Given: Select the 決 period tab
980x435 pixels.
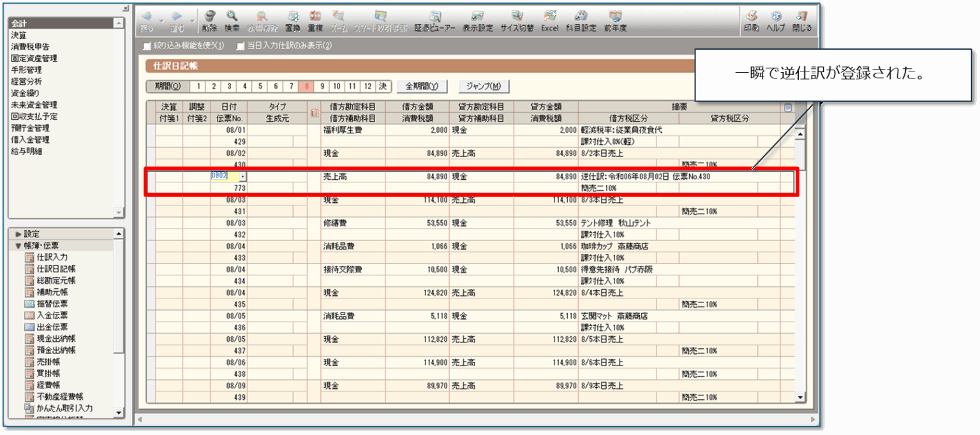Looking at the screenshot, I should 382,86.
